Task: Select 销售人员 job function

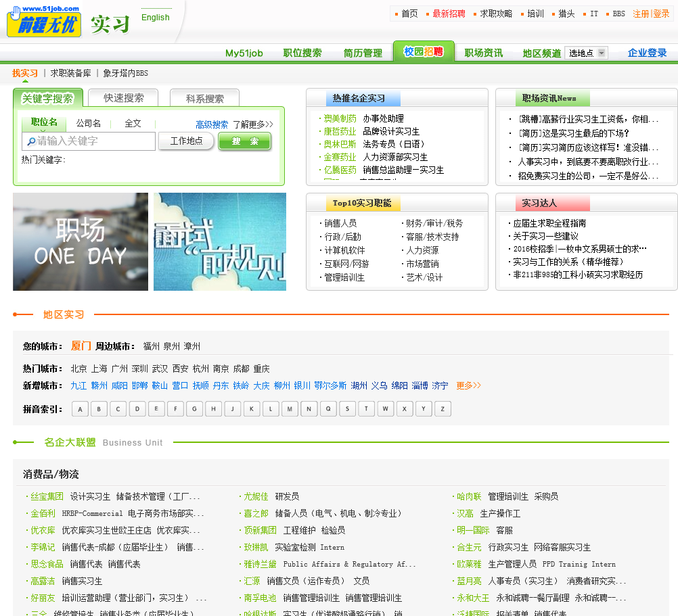Action: coord(341,223)
